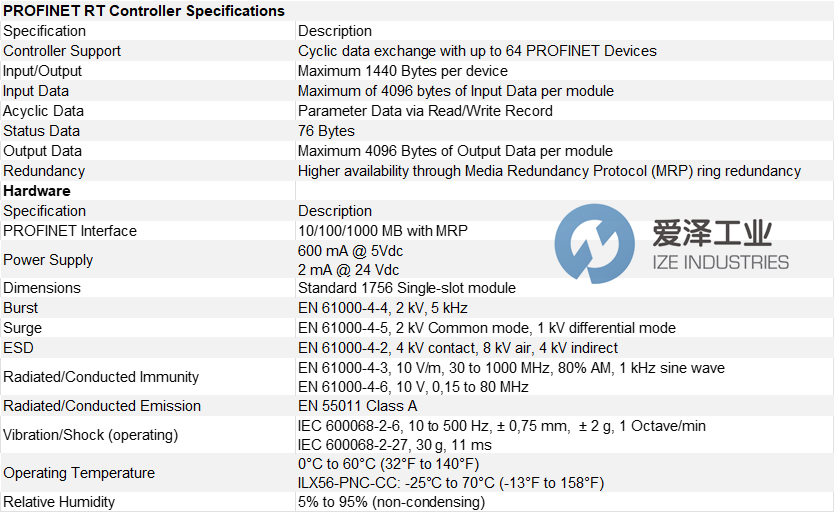Click the 爱泽工业 Chinese watermark text
Screen dimensions: 835x513
[x=712, y=233]
